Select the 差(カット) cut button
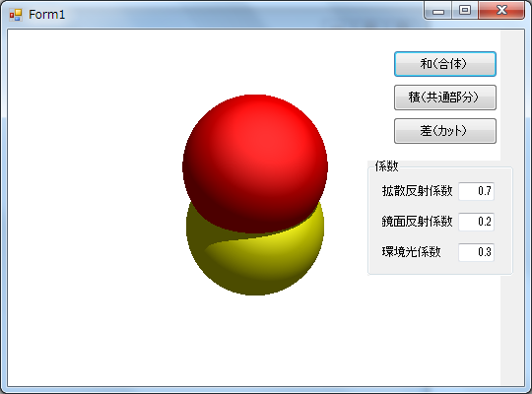 click(x=445, y=131)
